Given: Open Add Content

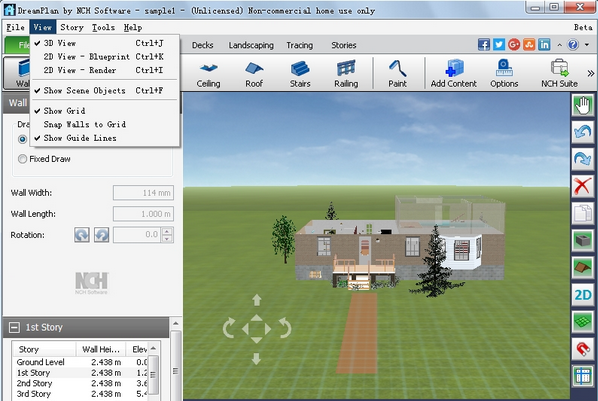Looking at the screenshot, I should point(453,74).
